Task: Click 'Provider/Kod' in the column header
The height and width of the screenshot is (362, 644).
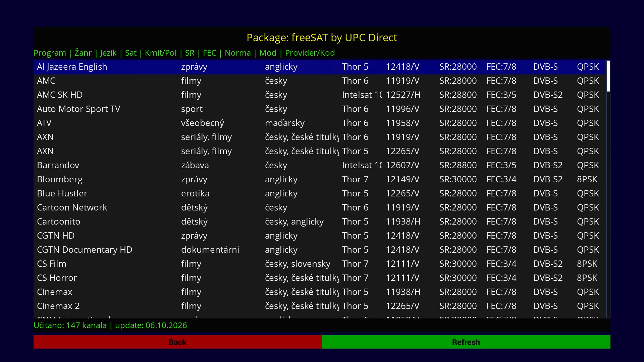Action: 310,53
